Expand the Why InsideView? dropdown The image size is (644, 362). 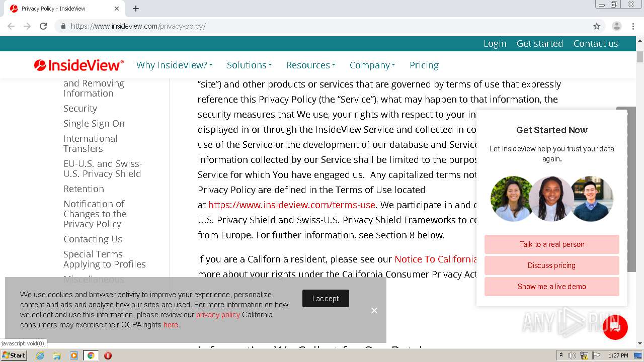coord(174,65)
